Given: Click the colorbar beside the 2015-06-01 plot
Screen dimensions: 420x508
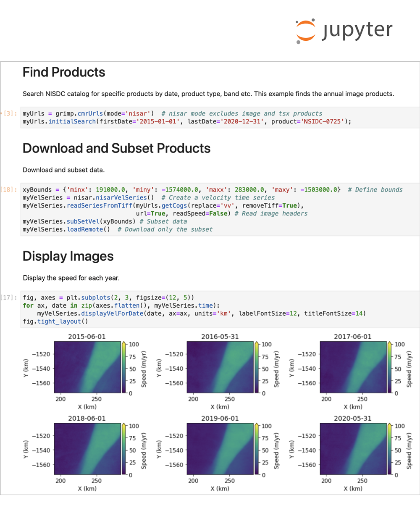Looking at the screenshot, I should point(124,368).
